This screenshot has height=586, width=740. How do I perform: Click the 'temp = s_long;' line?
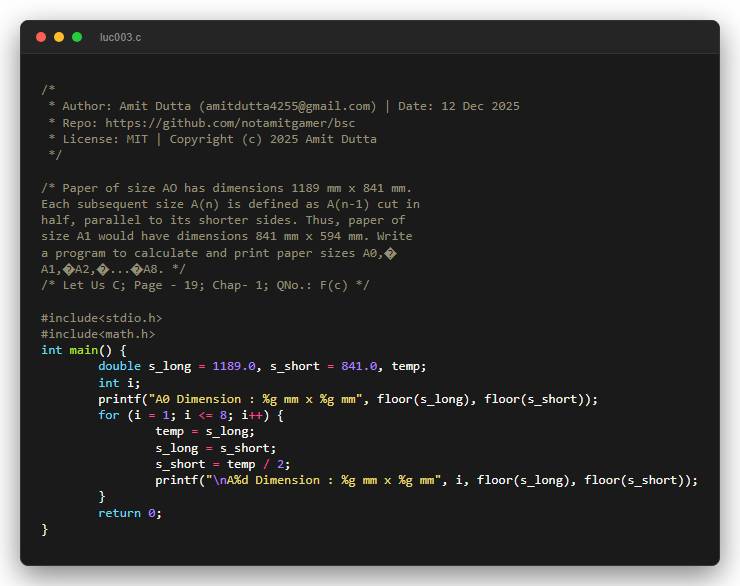205,431
